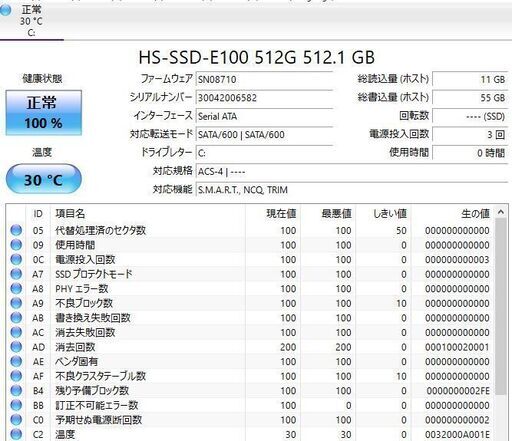Click the scroll-up arrow of SMART list
512x441 pixels.
tap(501, 212)
